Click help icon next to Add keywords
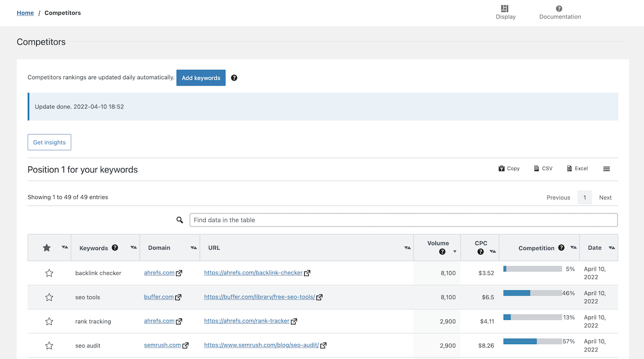 [x=234, y=78]
